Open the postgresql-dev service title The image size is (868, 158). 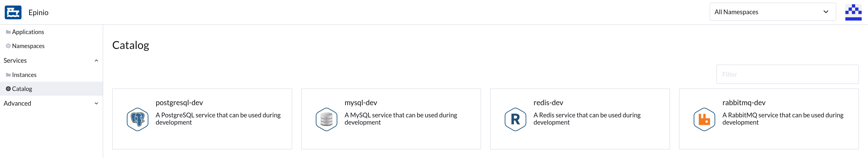[x=179, y=103]
